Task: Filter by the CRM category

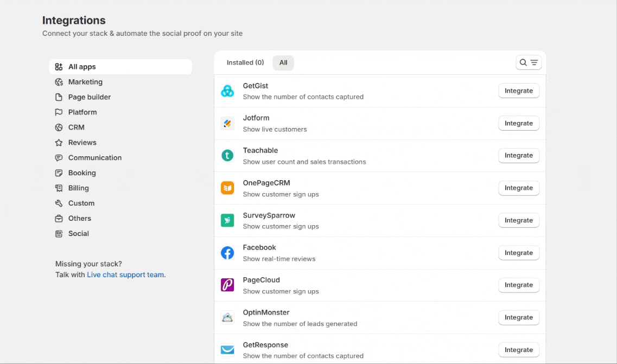Action: pyautogui.click(x=77, y=127)
